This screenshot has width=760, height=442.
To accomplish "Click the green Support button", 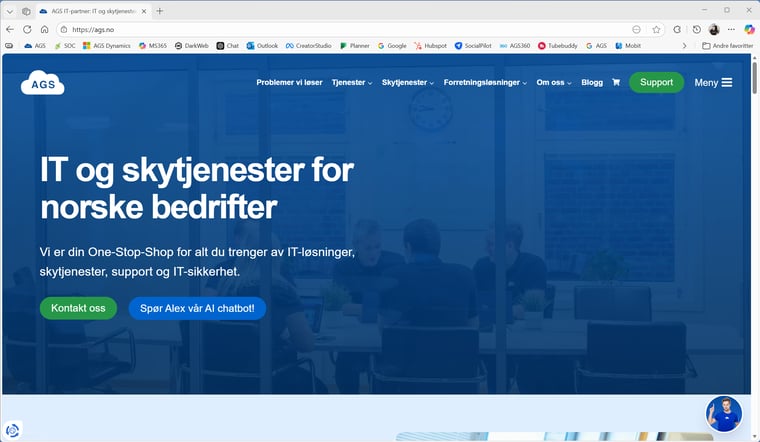I will [656, 82].
